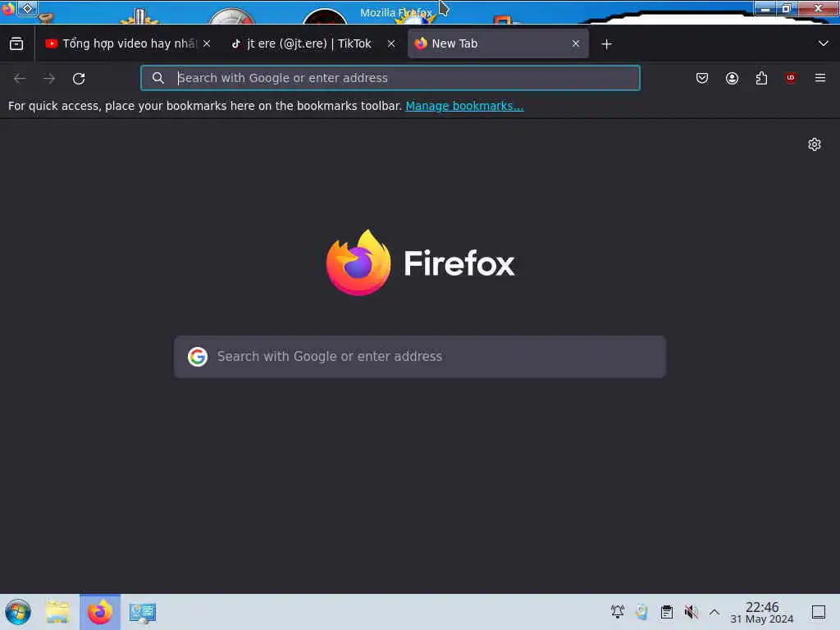Open the uBlock Origin extension

coord(791,79)
